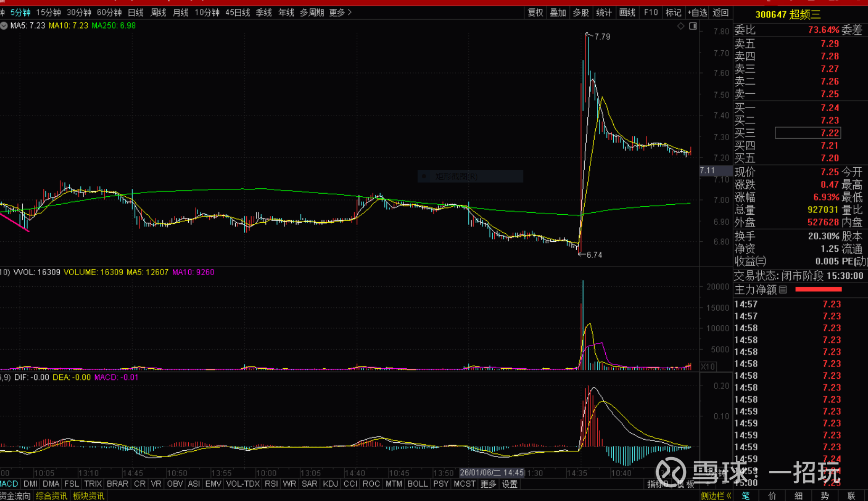Switch to the 5分钟 period tab
The height and width of the screenshot is (501, 868).
click(x=21, y=13)
